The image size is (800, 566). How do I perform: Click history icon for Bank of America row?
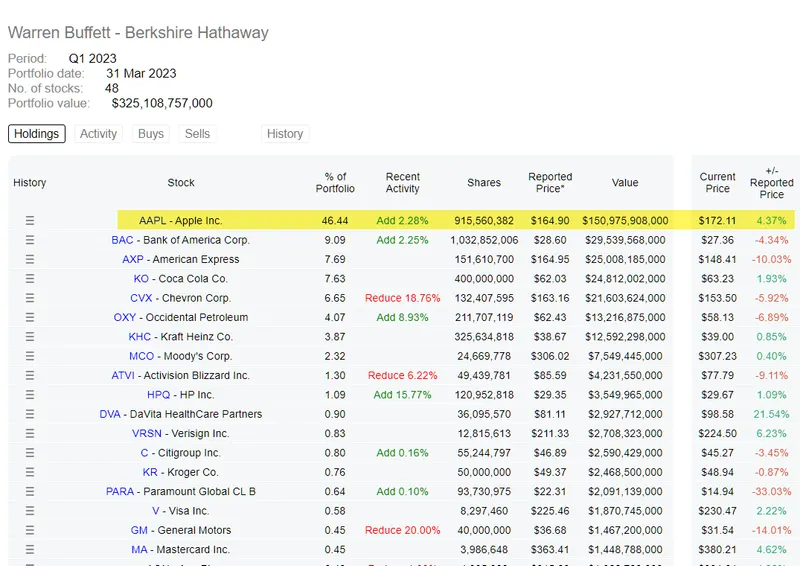point(30,240)
